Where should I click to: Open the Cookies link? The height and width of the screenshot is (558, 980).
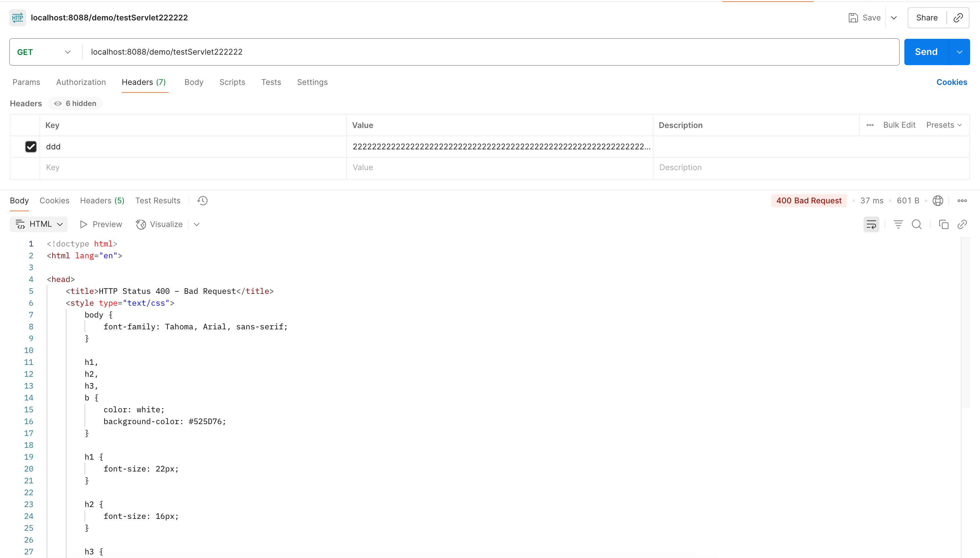pos(951,82)
